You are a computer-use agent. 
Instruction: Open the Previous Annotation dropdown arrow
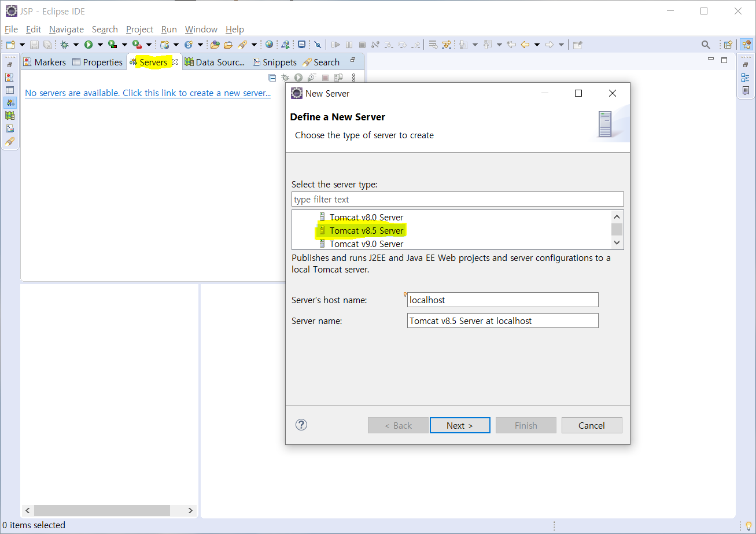tap(499, 45)
